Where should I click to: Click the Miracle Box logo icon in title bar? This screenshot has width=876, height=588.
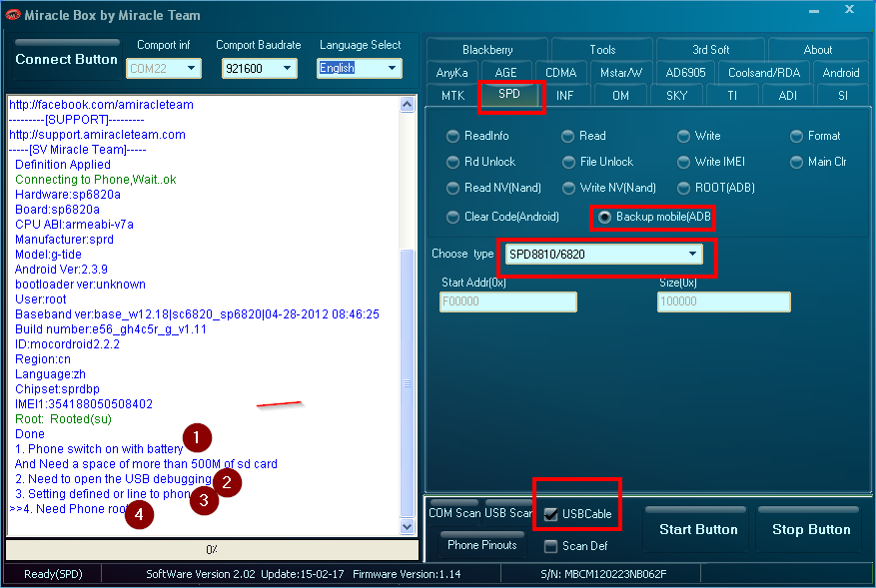tap(12, 15)
